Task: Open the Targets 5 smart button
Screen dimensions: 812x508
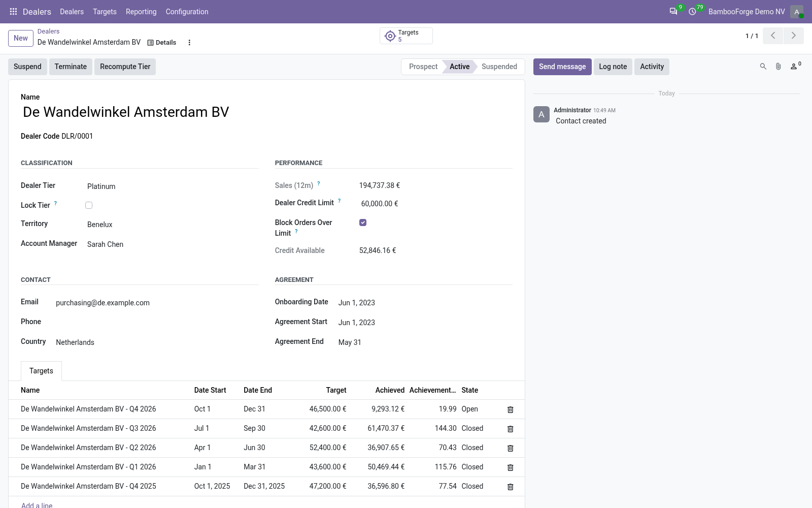Action: point(406,36)
